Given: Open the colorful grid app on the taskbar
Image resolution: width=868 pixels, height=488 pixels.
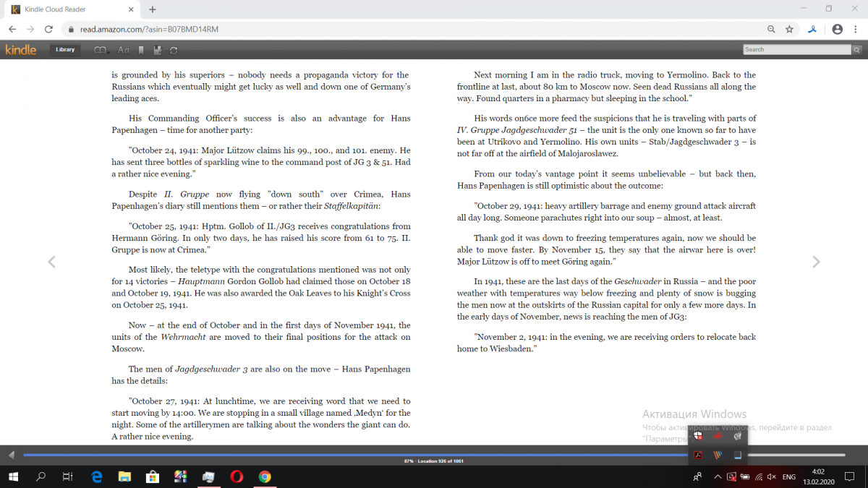Looking at the screenshot, I should (180, 476).
